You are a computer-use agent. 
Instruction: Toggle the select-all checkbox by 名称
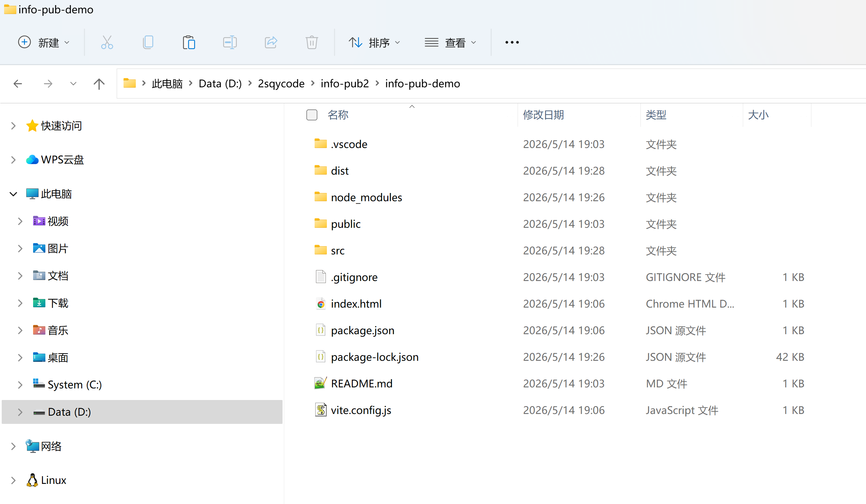[x=312, y=115]
